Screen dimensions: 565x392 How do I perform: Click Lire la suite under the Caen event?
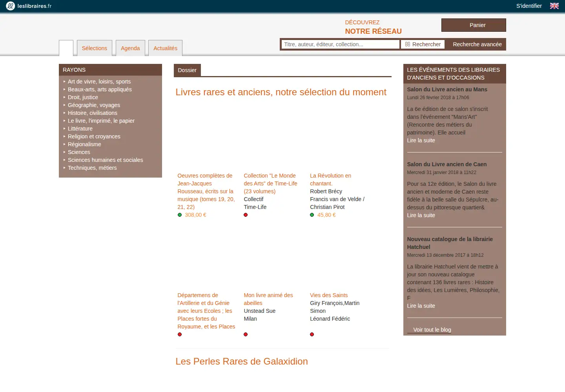pyautogui.click(x=421, y=215)
